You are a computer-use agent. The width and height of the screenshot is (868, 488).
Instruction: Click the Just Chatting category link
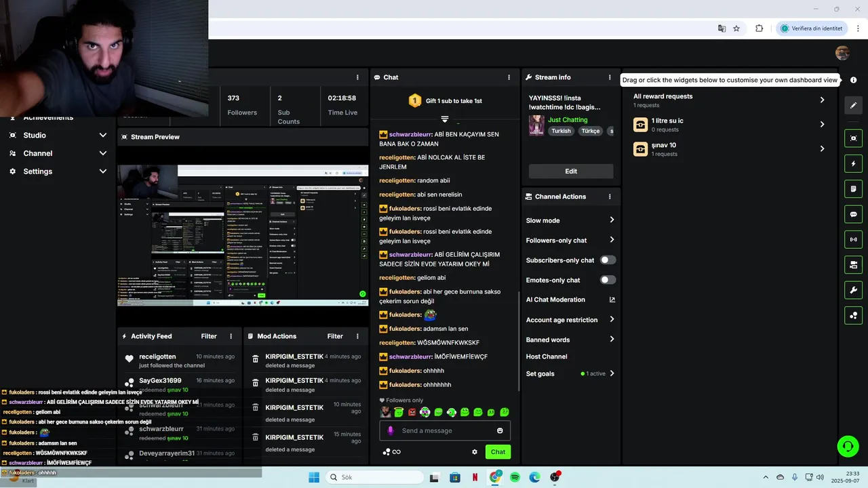568,120
